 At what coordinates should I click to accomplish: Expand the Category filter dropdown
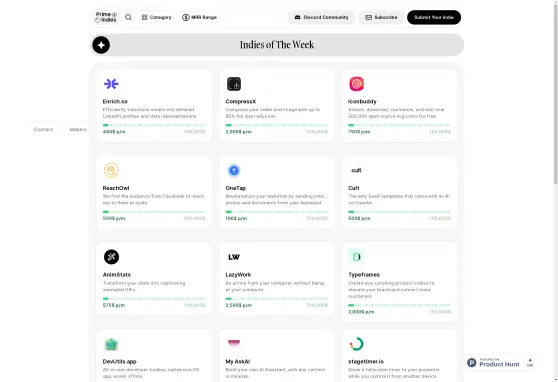click(x=156, y=17)
